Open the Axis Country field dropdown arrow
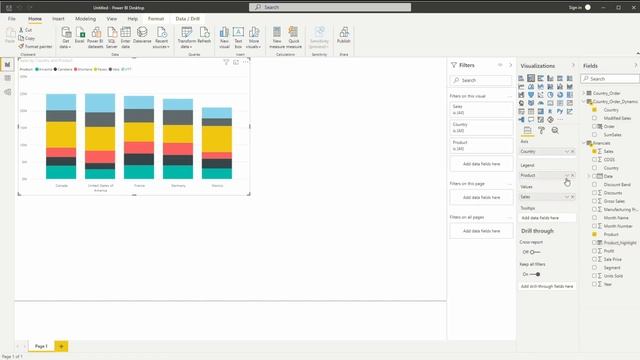This screenshot has width=640, height=360. coord(567,151)
